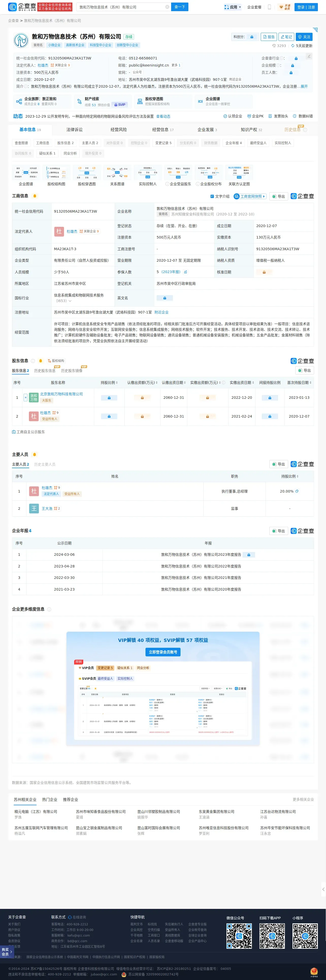The height and width of the screenshot is (980, 326).
Task: Expand the 国标行业 (I653) chevron
Action: (70, 301)
